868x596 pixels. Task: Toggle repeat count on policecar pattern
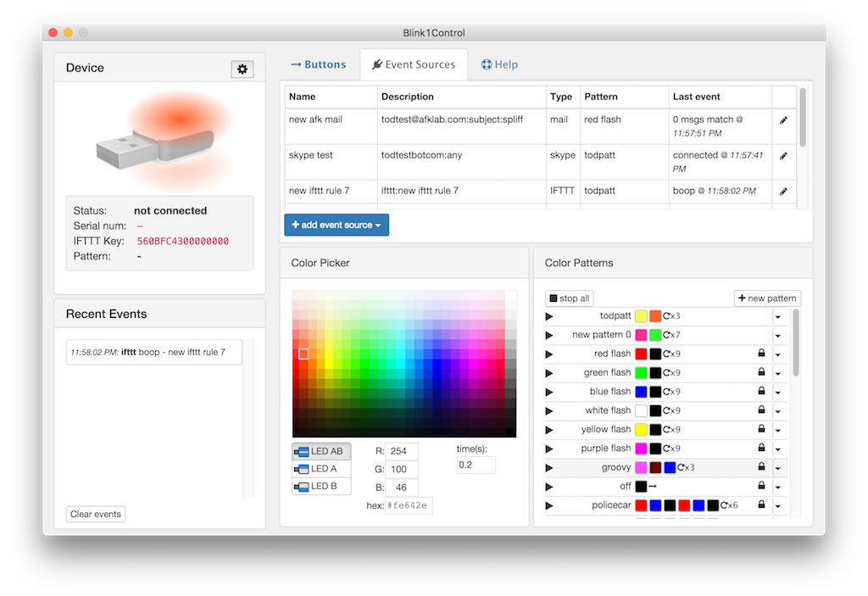tap(729, 505)
